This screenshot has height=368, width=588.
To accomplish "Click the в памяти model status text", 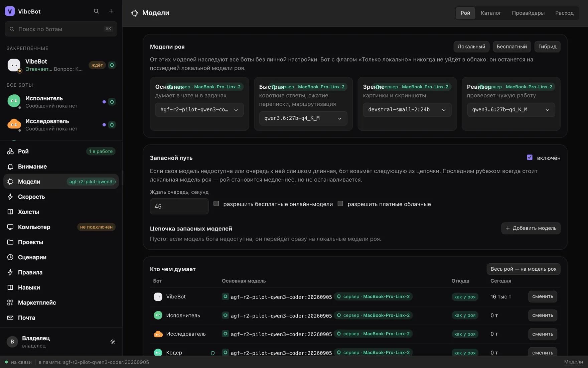I will pyautogui.click(x=94, y=362).
